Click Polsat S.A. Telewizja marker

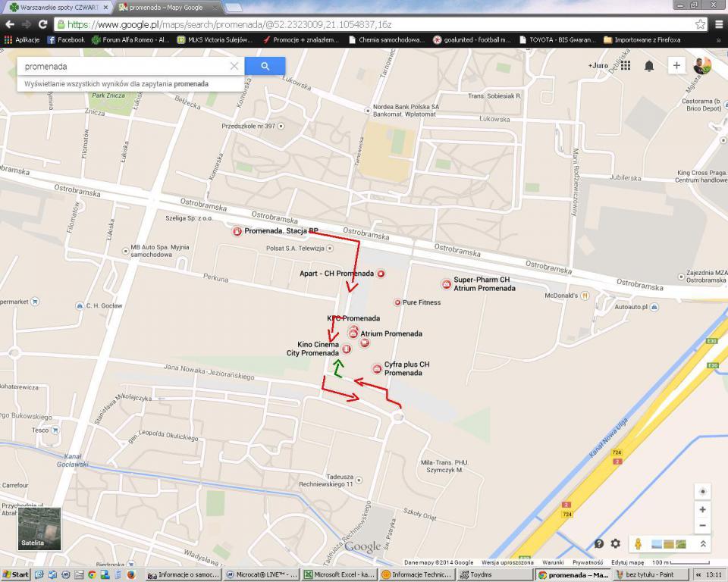click(x=330, y=249)
